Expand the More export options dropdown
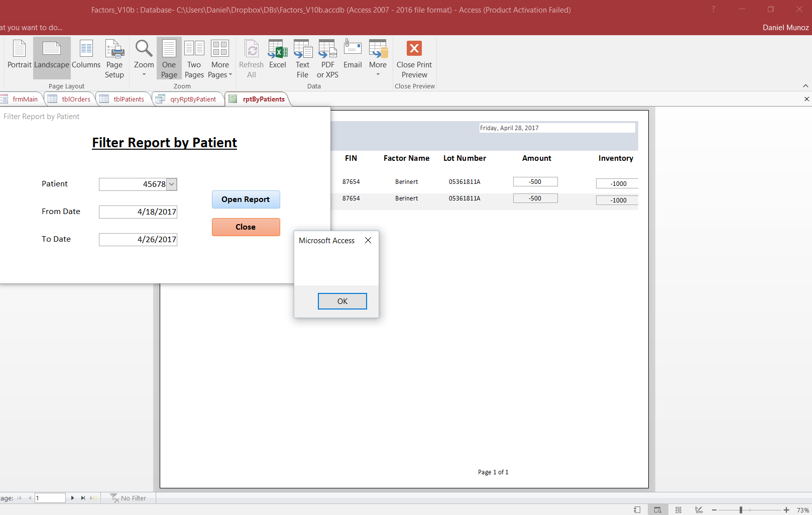Image resolution: width=812 pixels, height=515 pixels. point(378,59)
